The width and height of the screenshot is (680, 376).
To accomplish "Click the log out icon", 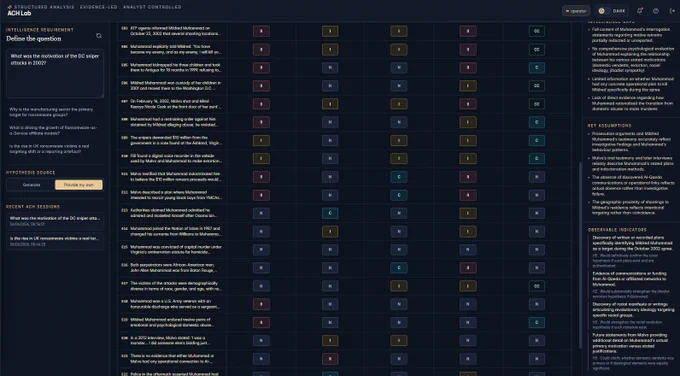I will pyautogui.click(x=672, y=11).
